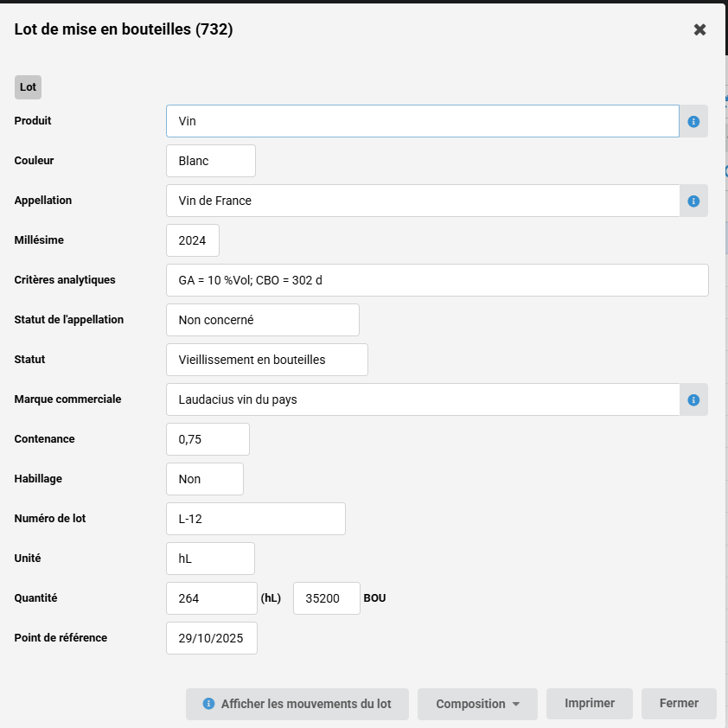Click the Habillage field showing Non
This screenshot has width=728, height=728.
coord(204,479)
